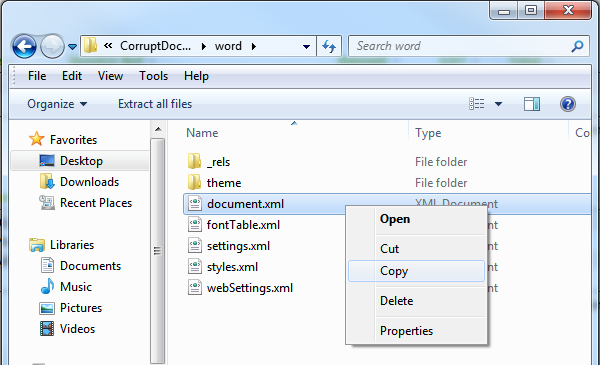Open help with the blue question icon

click(567, 104)
